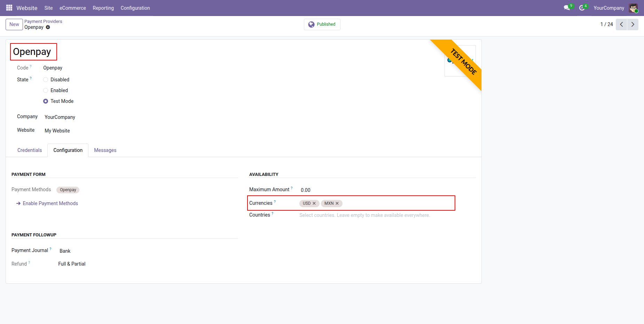Go to next record arrow
The width and height of the screenshot is (644, 324).
(x=633, y=24)
